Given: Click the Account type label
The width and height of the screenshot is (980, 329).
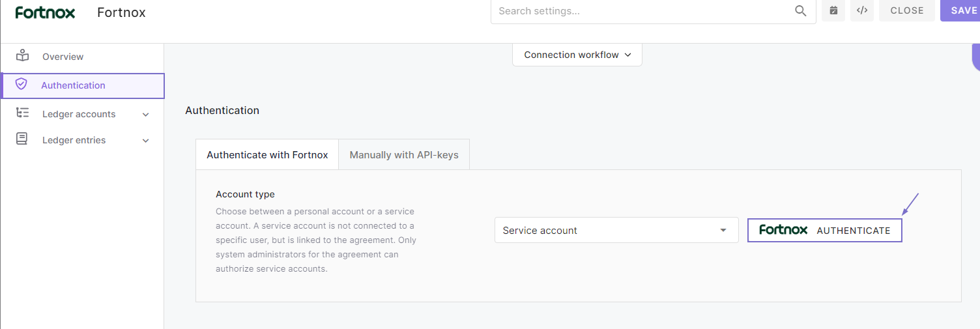Looking at the screenshot, I should (245, 194).
